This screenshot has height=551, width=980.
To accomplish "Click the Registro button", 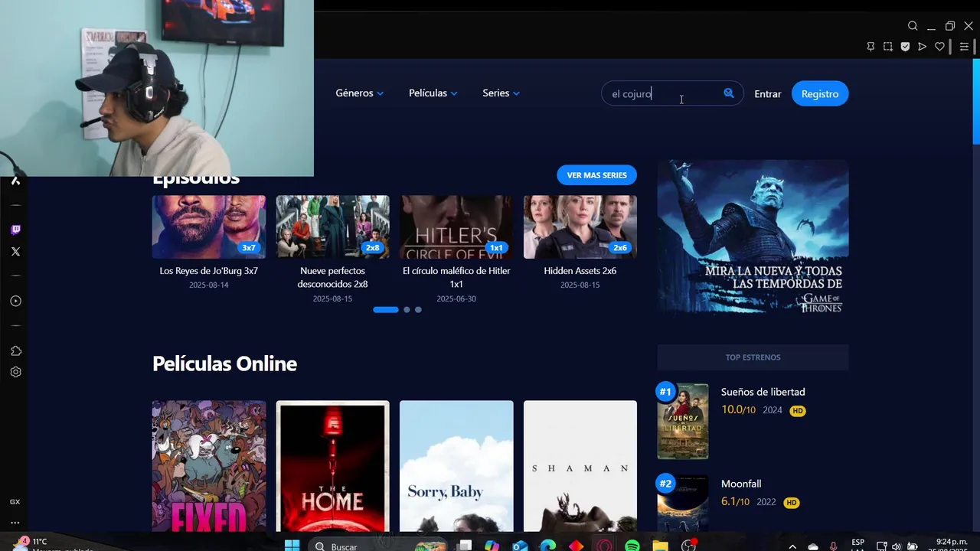I will click(x=820, y=93).
